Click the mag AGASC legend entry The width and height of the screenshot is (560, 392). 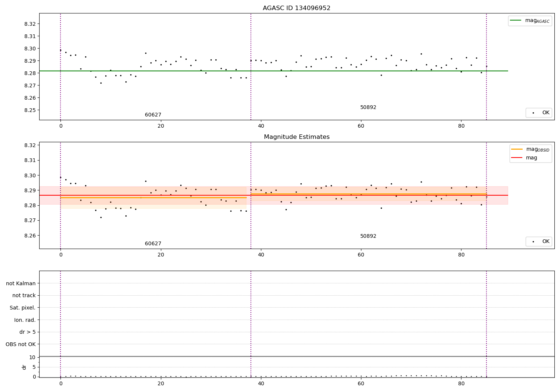(x=530, y=21)
